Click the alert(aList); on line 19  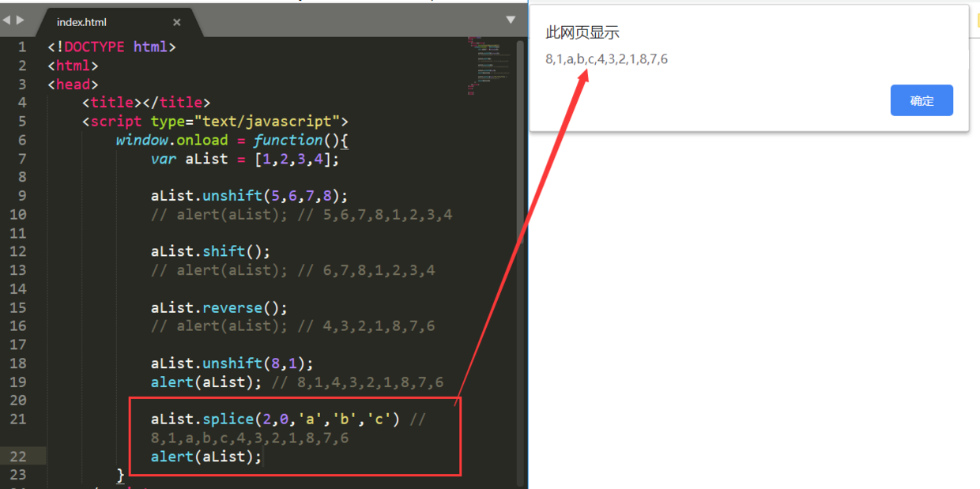pos(206,382)
